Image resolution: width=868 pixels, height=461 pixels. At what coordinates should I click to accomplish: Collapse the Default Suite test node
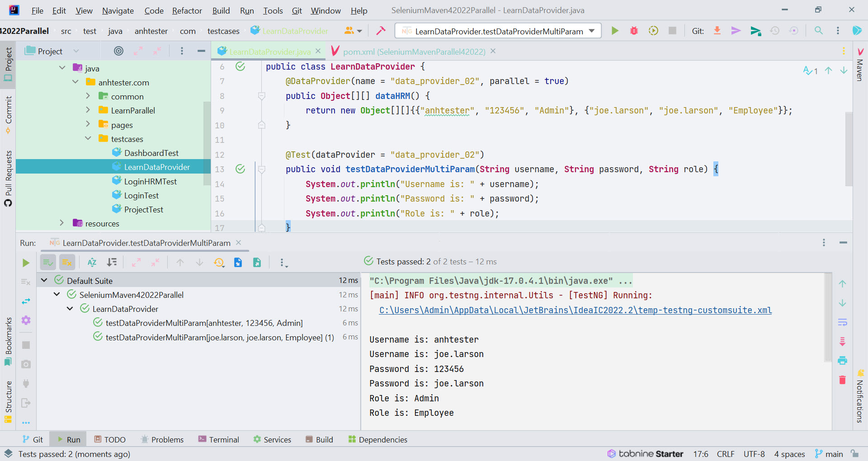[44, 280]
